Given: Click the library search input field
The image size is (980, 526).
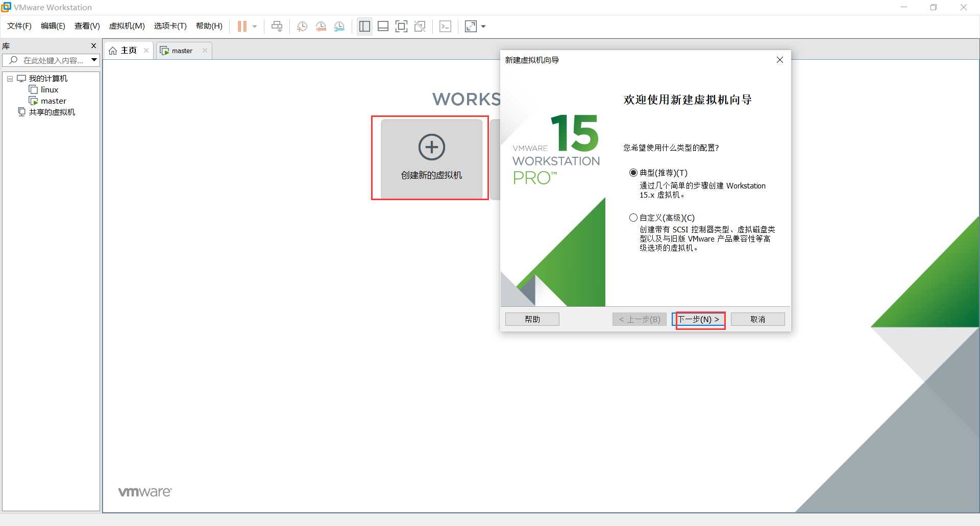Looking at the screenshot, I should click(51, 60).
